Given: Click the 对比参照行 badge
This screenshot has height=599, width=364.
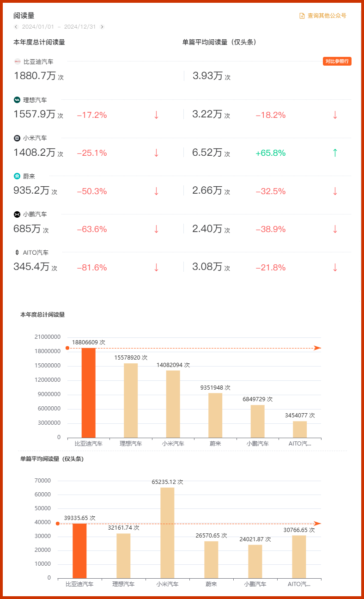Looking at the screenshot, I should pyautogui.click(x=337, y=61).
